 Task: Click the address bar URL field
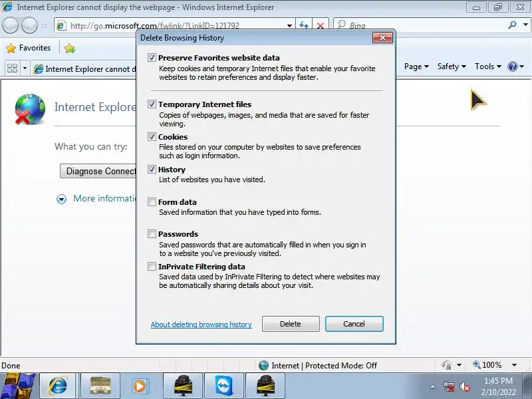click(176, 25)
